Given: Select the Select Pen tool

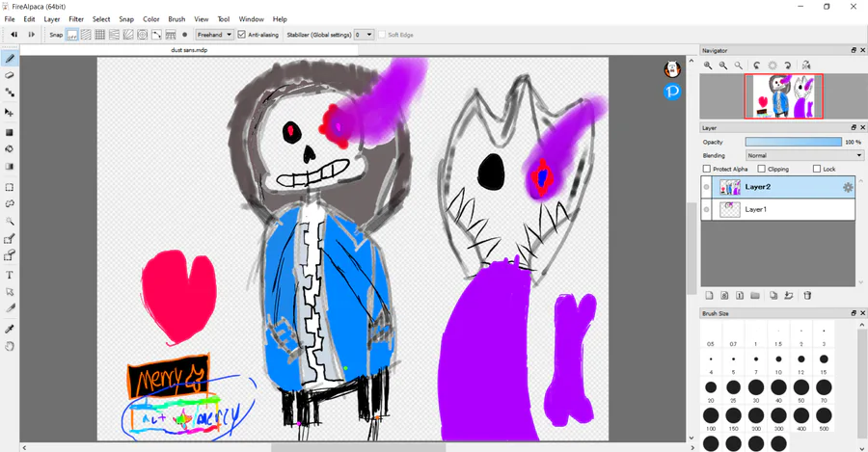Looking at the screenshot, I should [x=10, y=238].
